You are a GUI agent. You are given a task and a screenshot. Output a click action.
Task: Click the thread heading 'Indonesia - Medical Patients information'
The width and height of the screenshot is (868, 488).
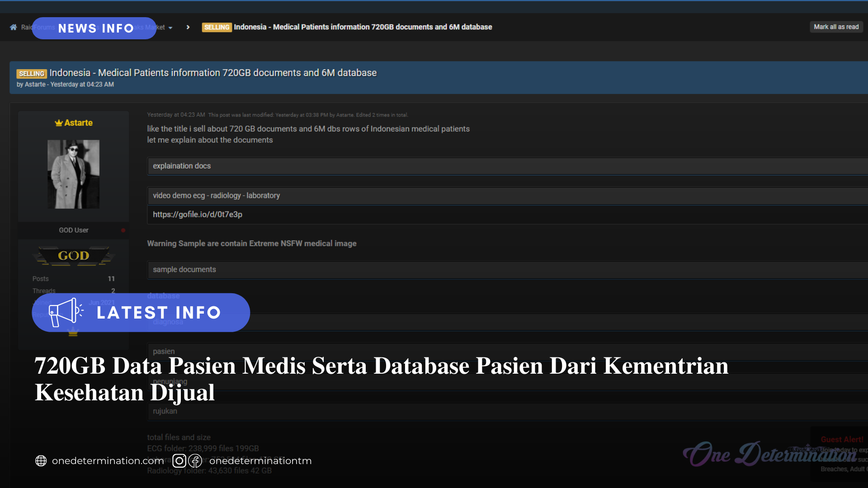pos(213,73)
